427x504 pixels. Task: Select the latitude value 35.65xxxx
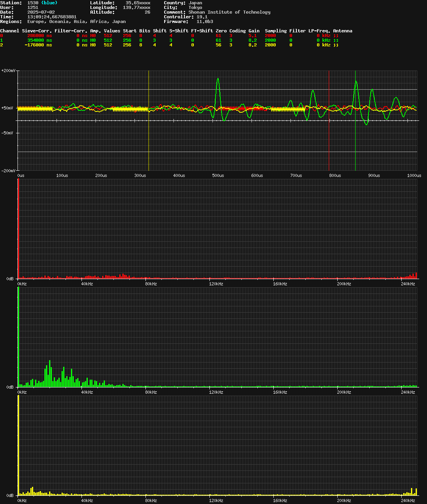(x=138, y=3)
